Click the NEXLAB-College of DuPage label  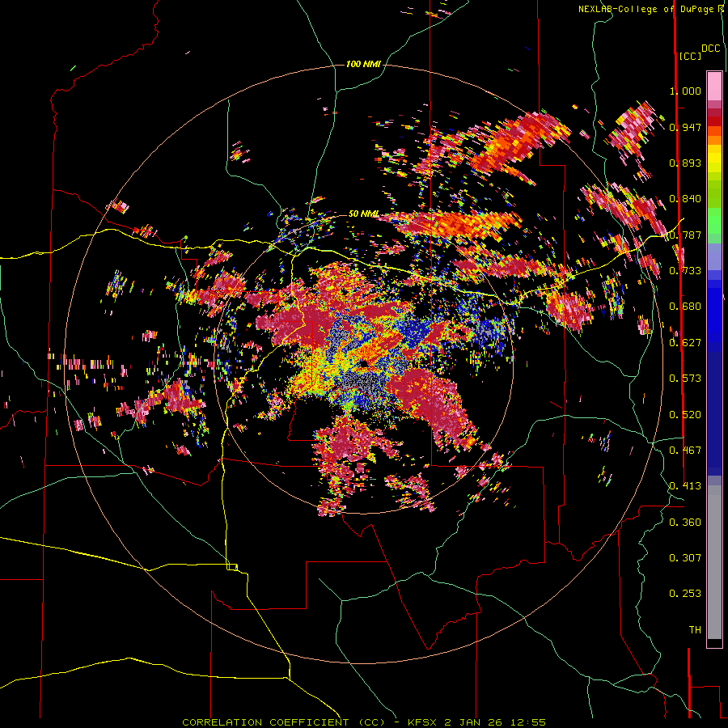(x=648, y=9)
